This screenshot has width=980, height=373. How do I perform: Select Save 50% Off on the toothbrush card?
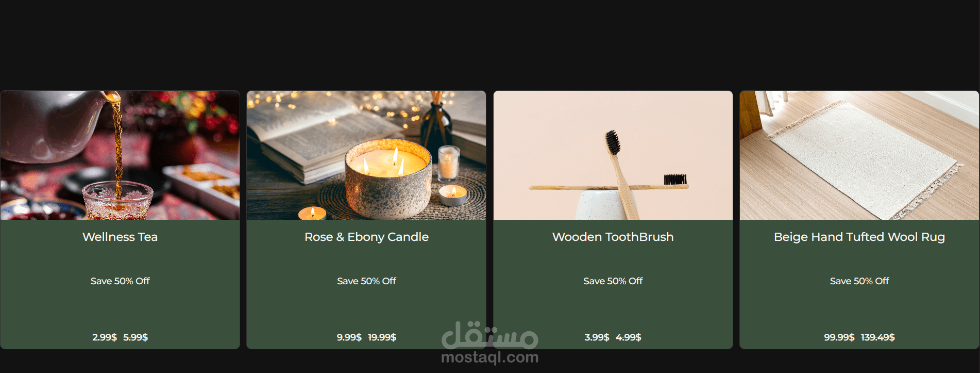tap(613, 281)
